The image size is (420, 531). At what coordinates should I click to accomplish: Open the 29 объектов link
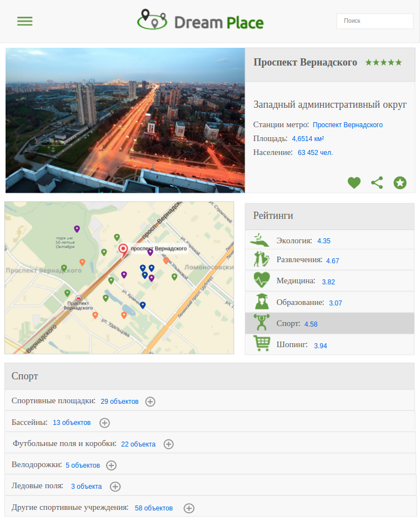pyautogui.click(x=119, y=402)
